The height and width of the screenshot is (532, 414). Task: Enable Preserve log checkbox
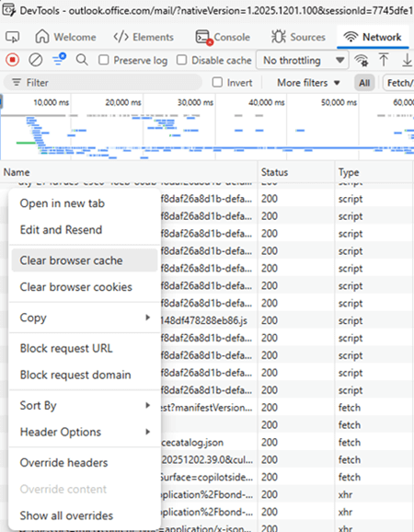coord(103,60)
